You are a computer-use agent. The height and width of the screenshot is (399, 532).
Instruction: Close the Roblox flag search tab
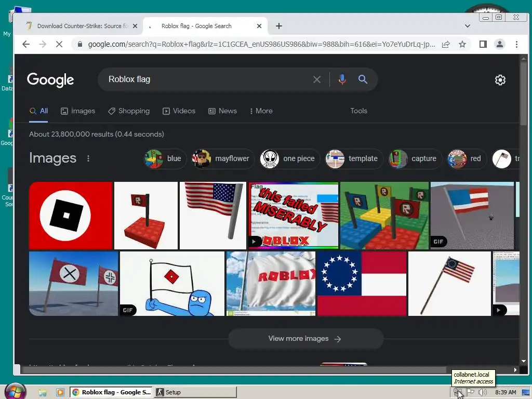[x=259, y=26]
